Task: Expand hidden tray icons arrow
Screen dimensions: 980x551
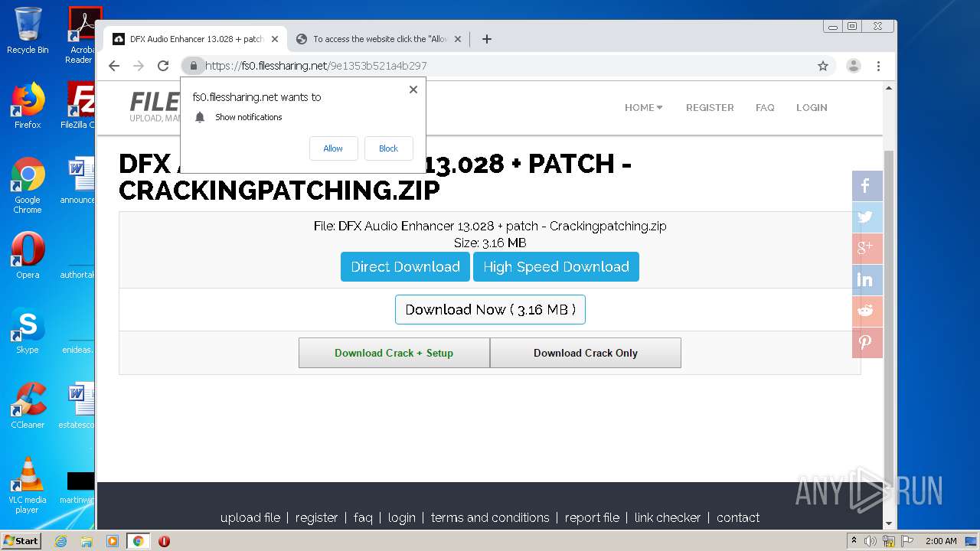Action: [x=854, y=541]
